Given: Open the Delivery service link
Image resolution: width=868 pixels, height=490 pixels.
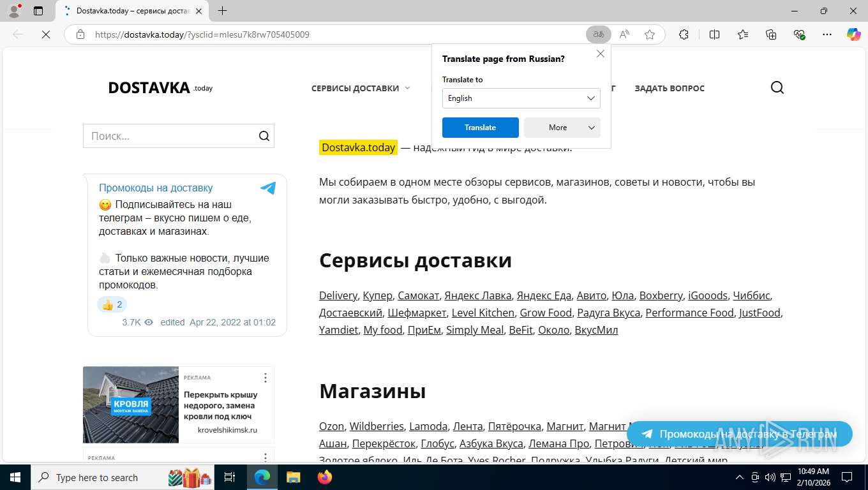Looking at the screenshot, I should (338, 295).
